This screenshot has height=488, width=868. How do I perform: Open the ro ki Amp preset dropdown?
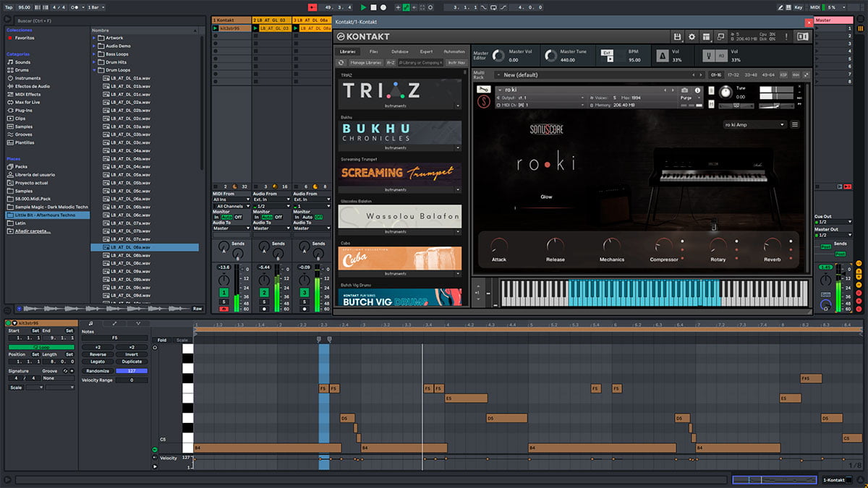pos(754,124)
